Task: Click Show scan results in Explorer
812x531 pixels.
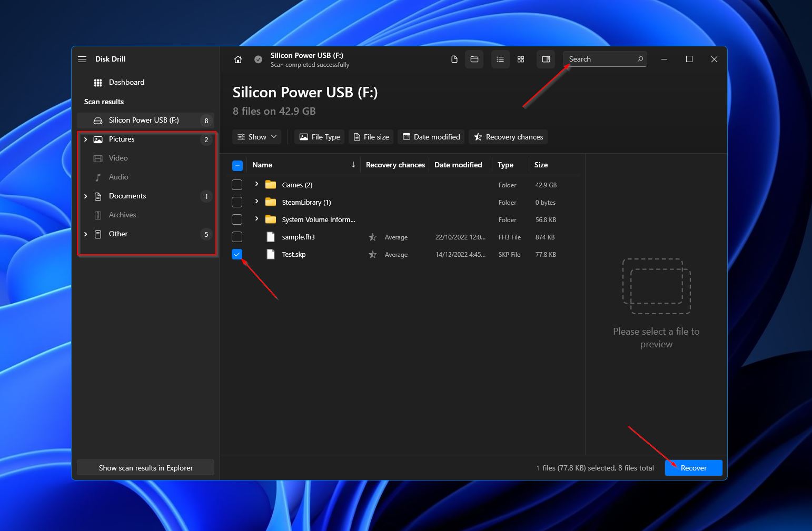Action: point(146,468)
